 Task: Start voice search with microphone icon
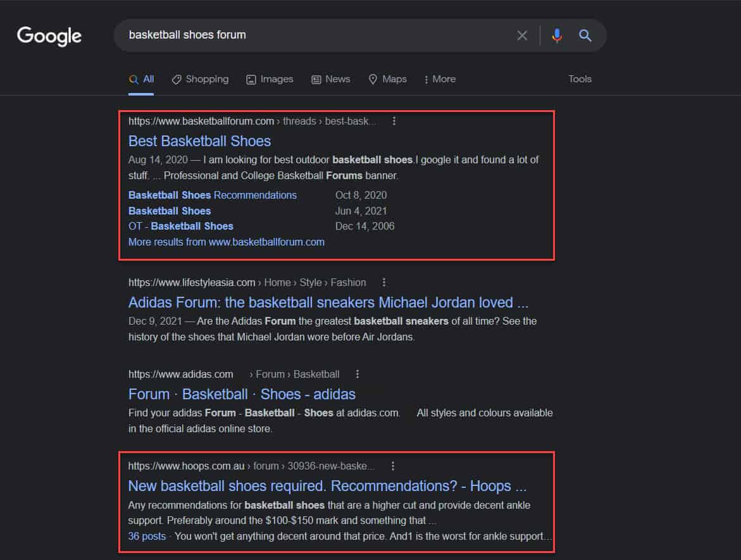click(x=557, y=35)
